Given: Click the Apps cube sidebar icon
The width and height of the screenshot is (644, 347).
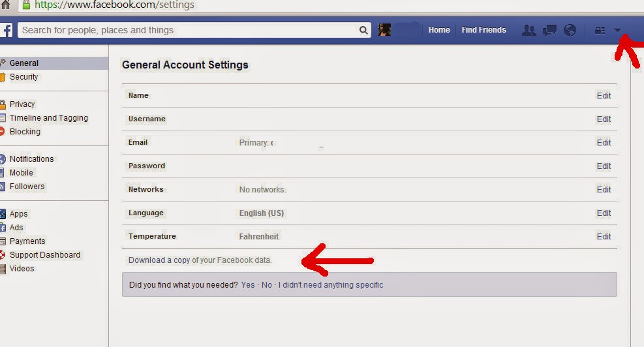Looking at the screenshot, I should 3,213.
